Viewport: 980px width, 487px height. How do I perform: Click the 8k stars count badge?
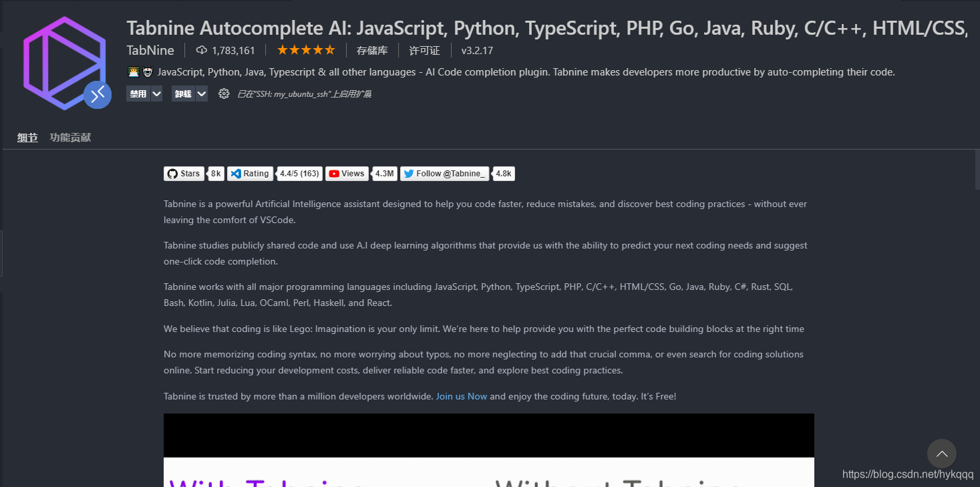click(x=216, y=174)
